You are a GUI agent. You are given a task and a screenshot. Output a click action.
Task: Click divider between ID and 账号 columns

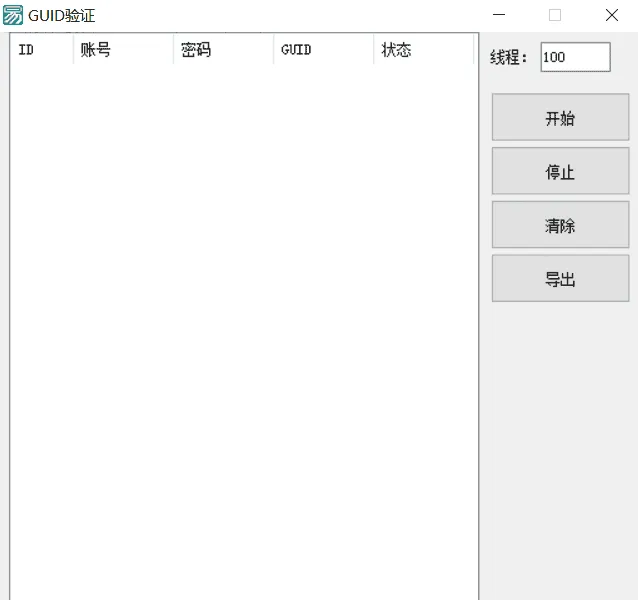[73, 50]
